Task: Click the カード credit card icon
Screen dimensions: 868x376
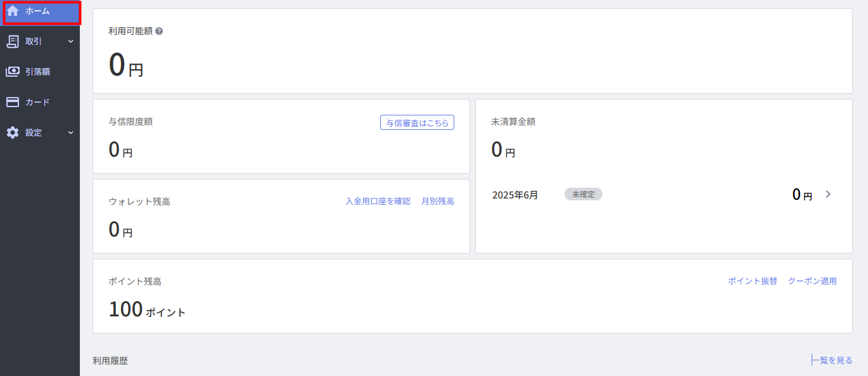Action: (13, 102)
